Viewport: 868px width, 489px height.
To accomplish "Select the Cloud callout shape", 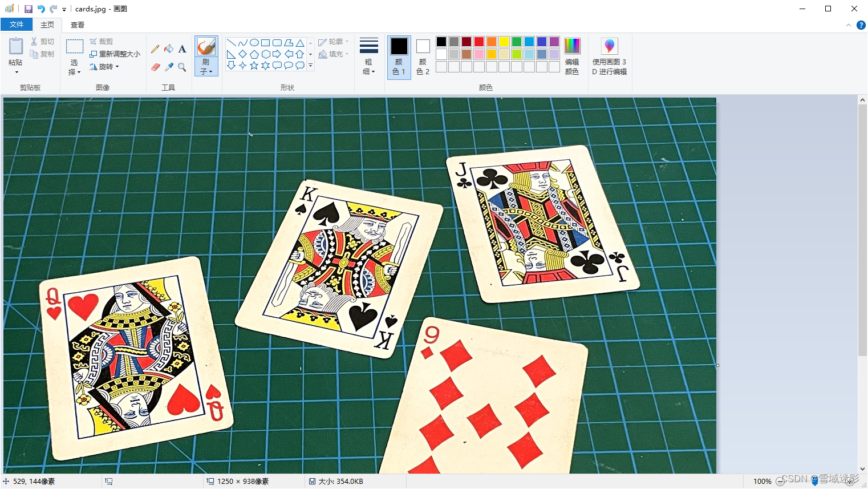I will tap(300, 66).
